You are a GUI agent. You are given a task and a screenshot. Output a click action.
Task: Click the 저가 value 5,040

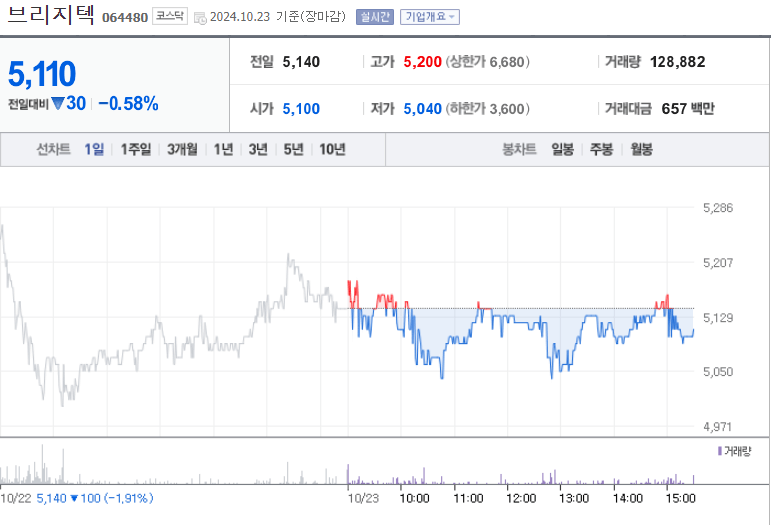[422, 109]
